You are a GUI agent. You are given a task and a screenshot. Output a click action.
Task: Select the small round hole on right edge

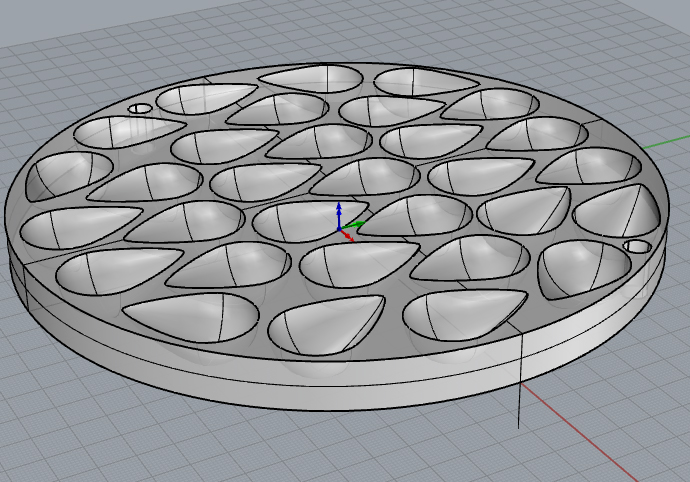click(x=636, y=246)
